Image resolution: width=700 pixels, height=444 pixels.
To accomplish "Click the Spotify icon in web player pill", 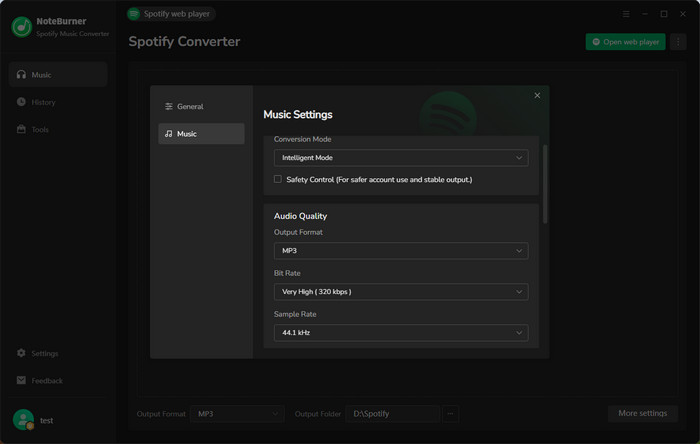I will coord(133,14).
